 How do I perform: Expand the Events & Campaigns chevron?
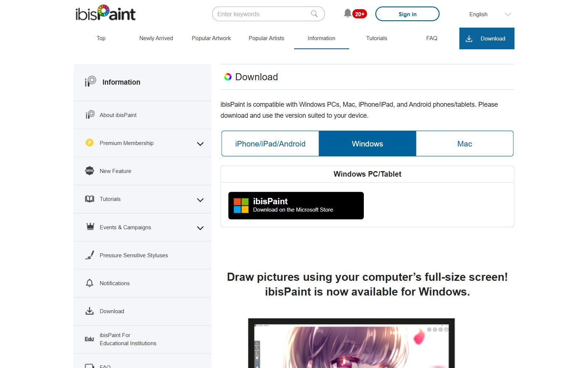tap(200, 228)
